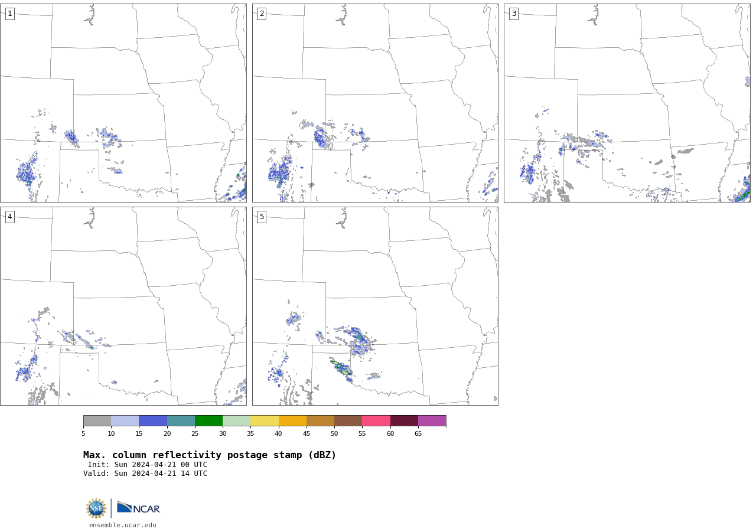Open ensemble member 2 map panel
The width and height of the screenshot is (756, 532).
point(375,103)
